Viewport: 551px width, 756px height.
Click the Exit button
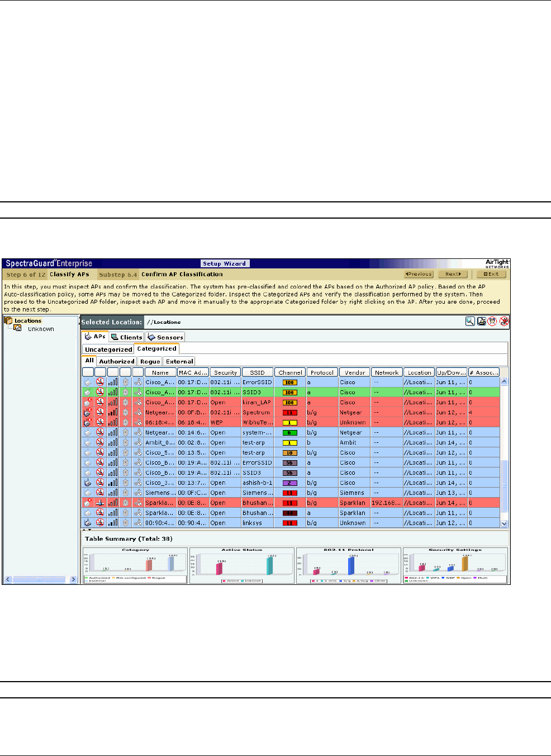491,274
